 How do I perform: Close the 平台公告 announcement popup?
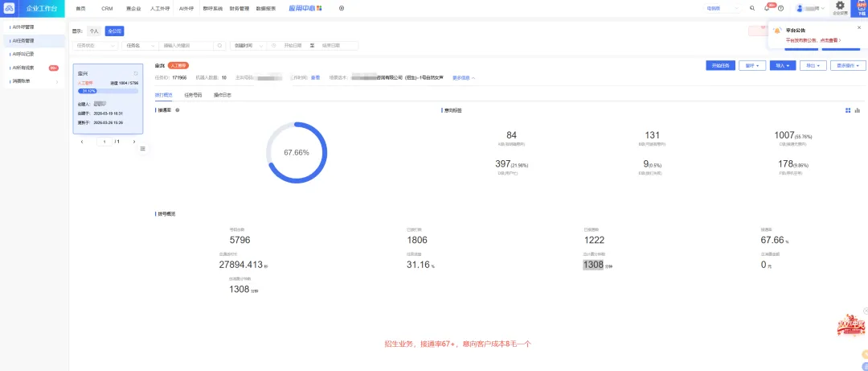pos(859,27)
